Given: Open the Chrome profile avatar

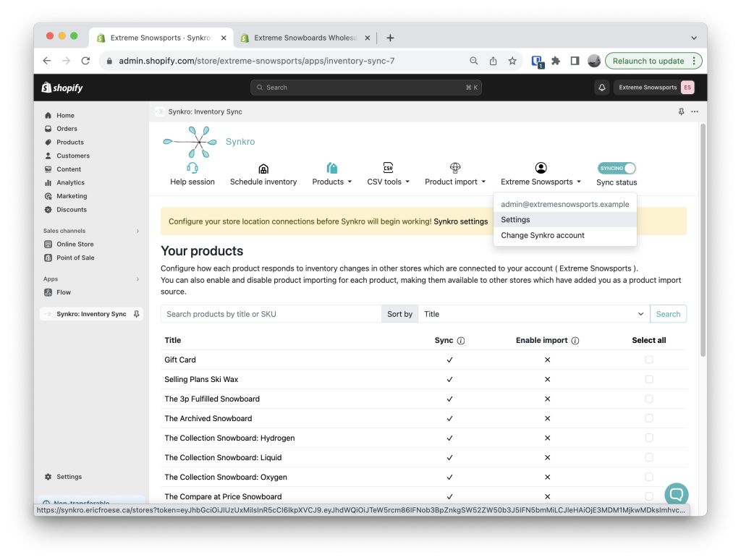Looking at the screenshot, I should (594, 61).
